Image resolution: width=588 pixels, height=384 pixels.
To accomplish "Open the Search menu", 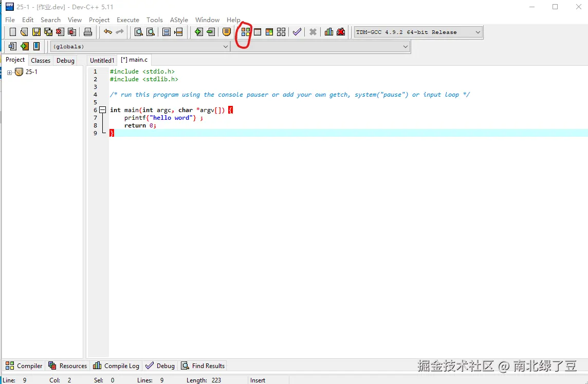I will (50, 20).
